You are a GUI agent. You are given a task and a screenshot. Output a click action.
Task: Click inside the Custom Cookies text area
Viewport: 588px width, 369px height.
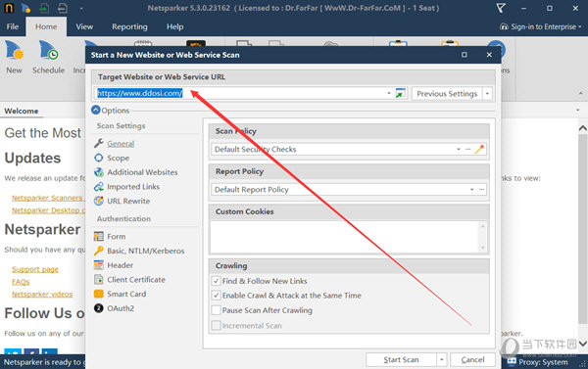(x=344, y=237)
